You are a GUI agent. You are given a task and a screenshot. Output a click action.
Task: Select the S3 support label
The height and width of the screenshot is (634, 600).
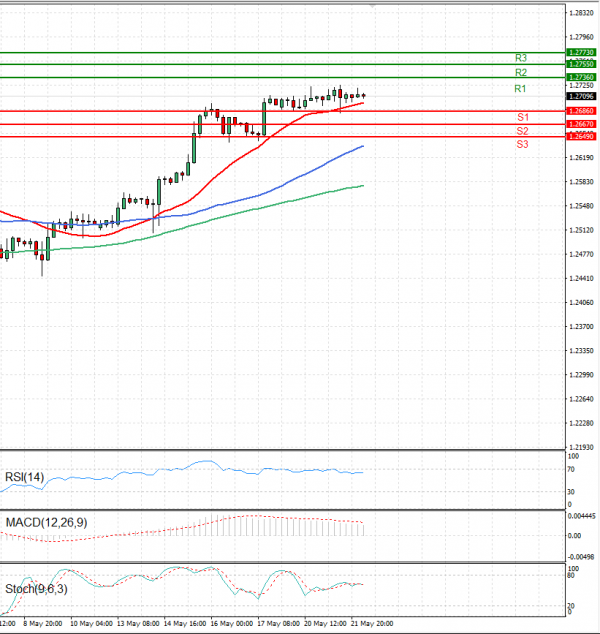(522, 144)
